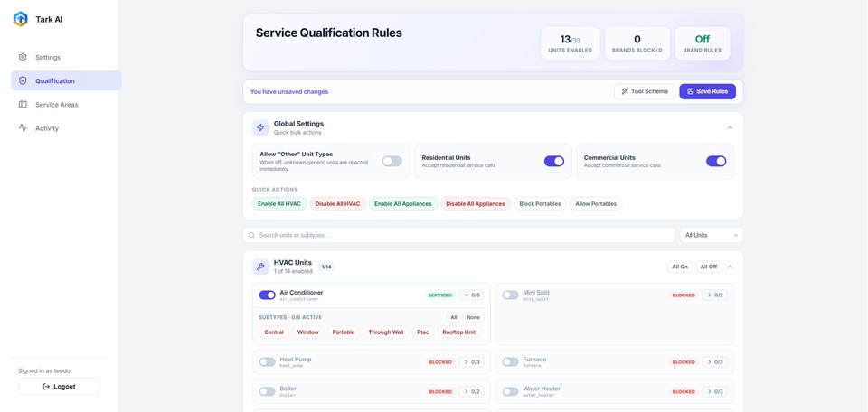868x412 pixels.
Task: Open the Activity section
Action: pos(66,128)
